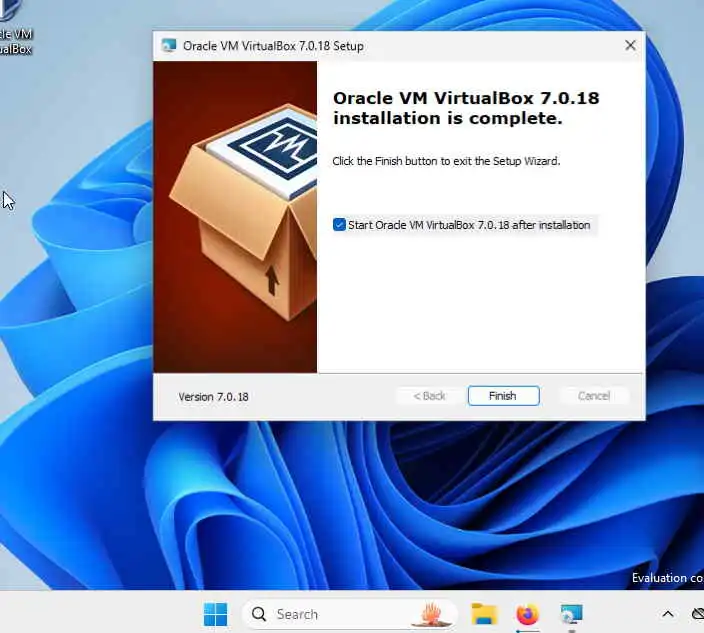Expand the hidden system tray icons chevron
This screenshot has height=633, width=704.
click(x=668, y=614)
